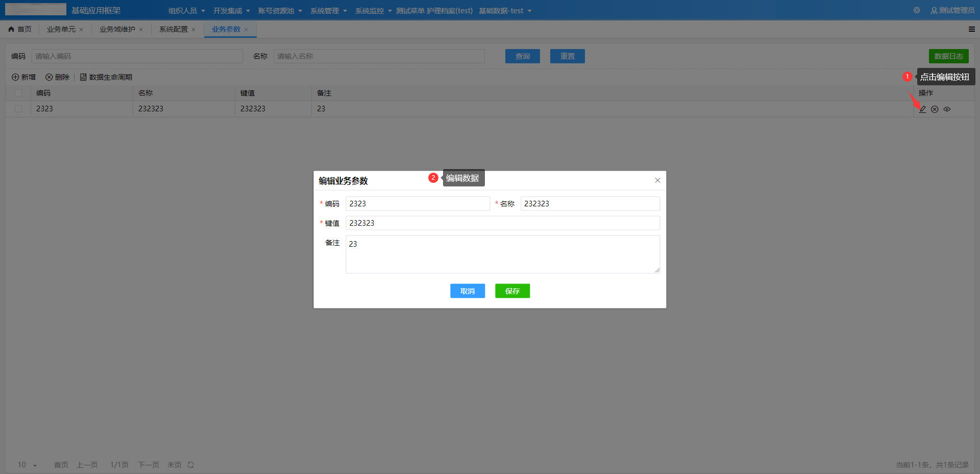Close the 编辑业务参数 dialog with X
980x474 pixels.
pos(657,180)
